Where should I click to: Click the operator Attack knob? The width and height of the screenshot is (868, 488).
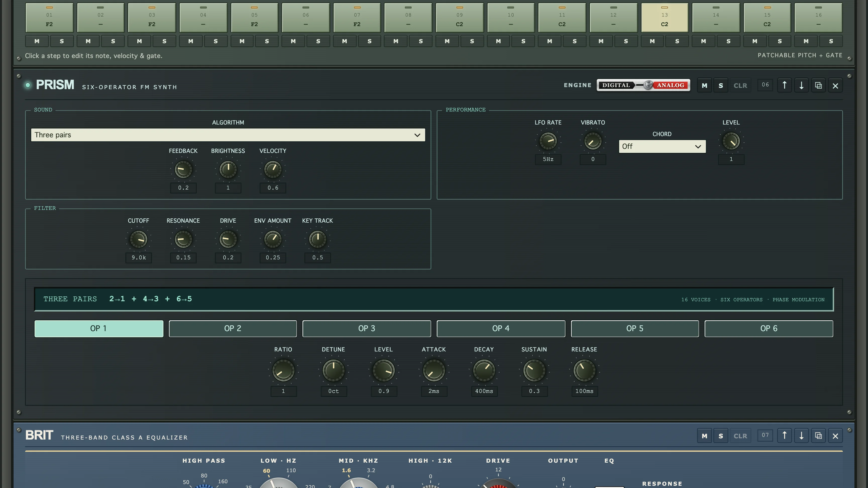coord(434,370)
